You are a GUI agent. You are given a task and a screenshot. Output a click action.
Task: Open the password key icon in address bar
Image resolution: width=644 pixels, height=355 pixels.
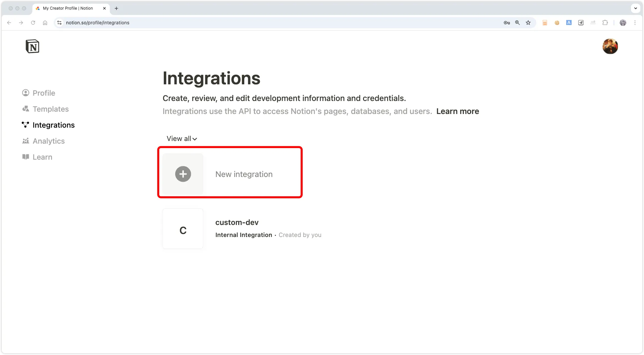507,23
